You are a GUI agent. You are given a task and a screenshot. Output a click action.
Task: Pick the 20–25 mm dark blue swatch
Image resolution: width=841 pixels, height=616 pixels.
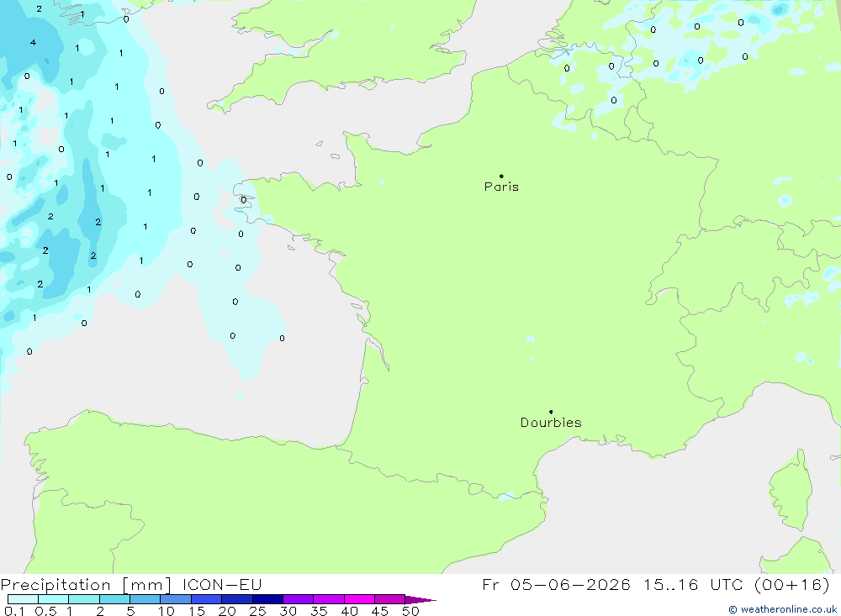(237, 599)
